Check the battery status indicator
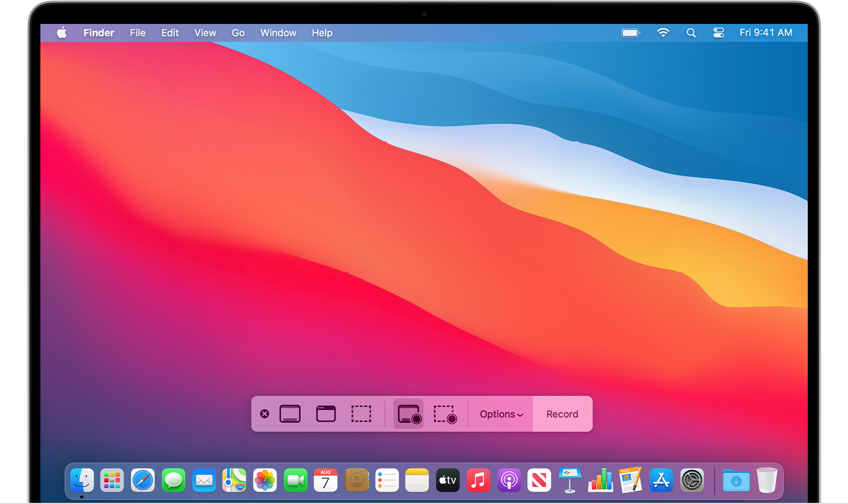 pyautogui.click(x=630, y=33)
